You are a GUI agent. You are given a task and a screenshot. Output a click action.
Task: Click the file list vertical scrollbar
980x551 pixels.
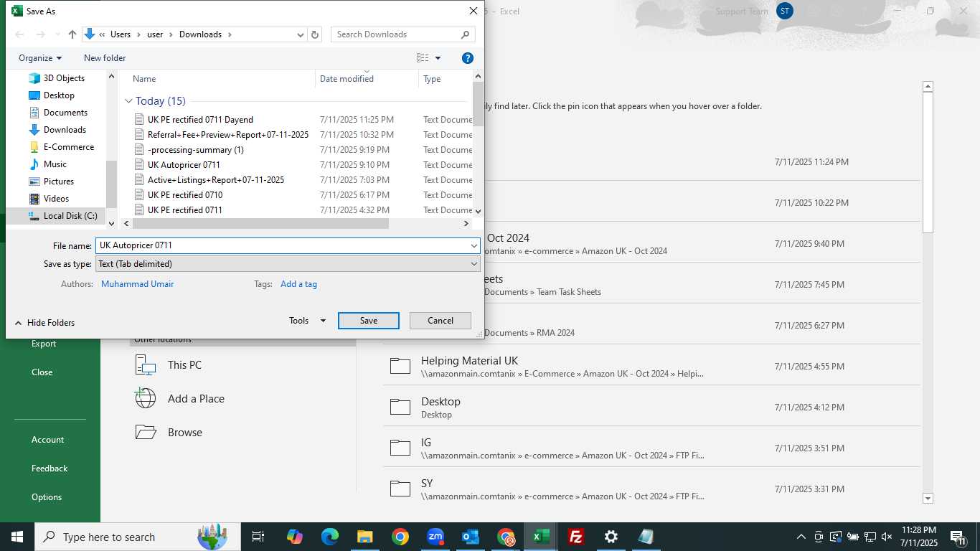479,104
